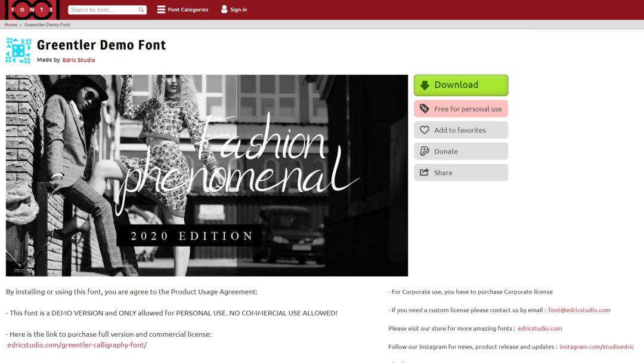Screen dimensions: 644x363
Task: Open the Font Categories menu
Action: click(x=188, y=10)
